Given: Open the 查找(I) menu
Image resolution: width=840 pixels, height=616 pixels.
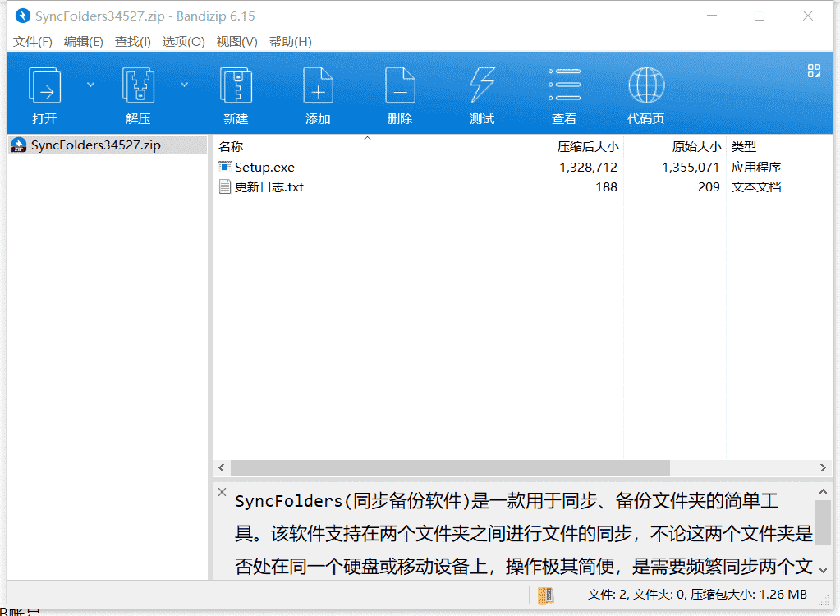Looking at the screenshot, I should 133,42.
